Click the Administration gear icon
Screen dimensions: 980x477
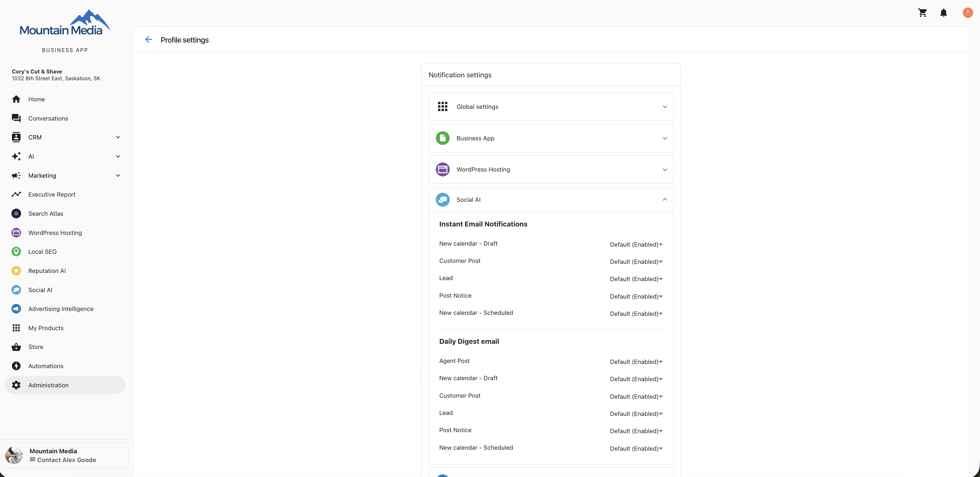click(16, 385)
